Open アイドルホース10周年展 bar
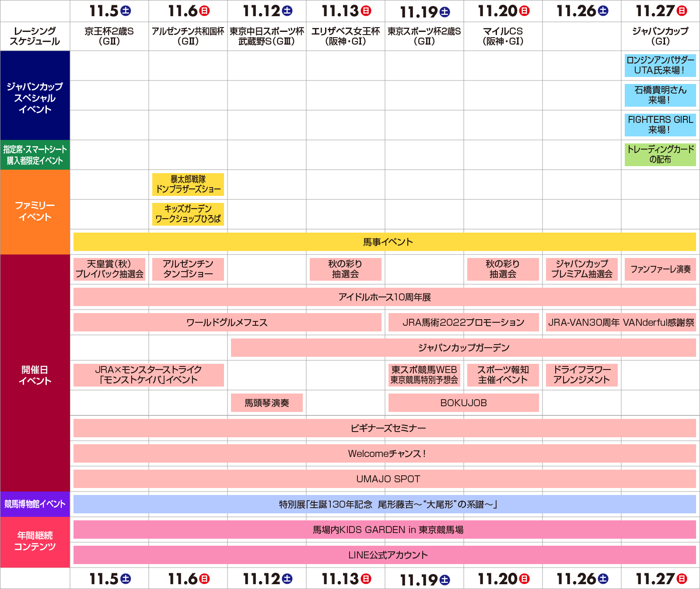The width and height of the screenshot is (700, 589). [385, 297]
